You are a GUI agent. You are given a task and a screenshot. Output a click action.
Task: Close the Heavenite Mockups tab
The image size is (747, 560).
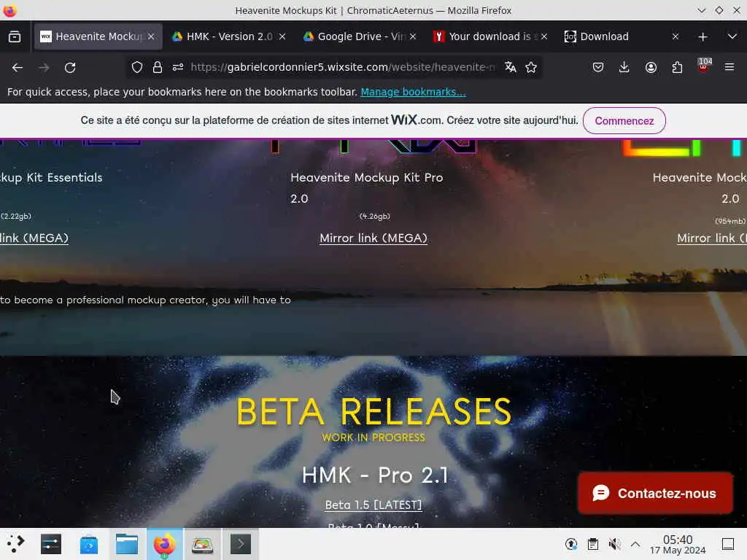pyautogui.click(x=151, y=36)
